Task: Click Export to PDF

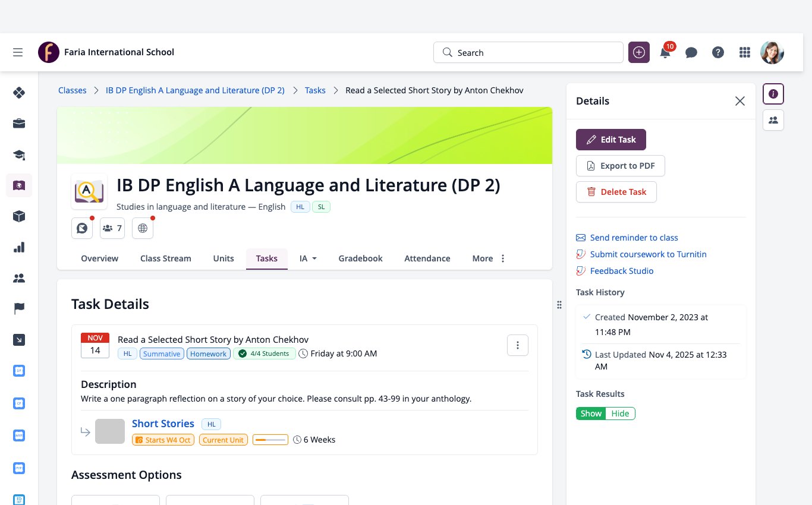Action: (x=621, y=166)
